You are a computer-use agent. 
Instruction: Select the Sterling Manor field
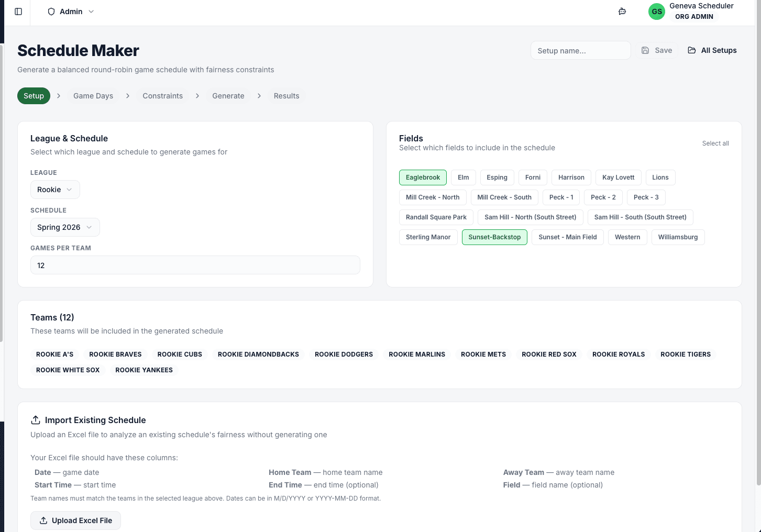(x=428, y=237)
